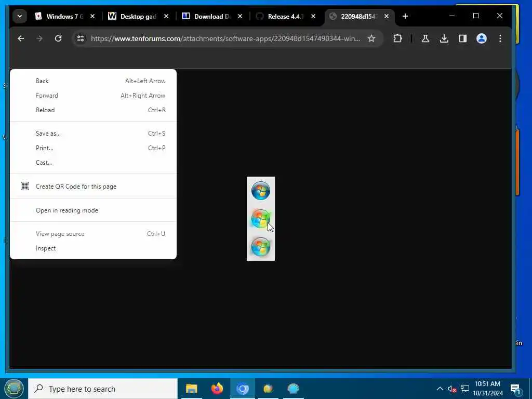This screenshot has height=399, width=532.
Task: Open the tab search dropdown arrow
Action: [20, 16]
